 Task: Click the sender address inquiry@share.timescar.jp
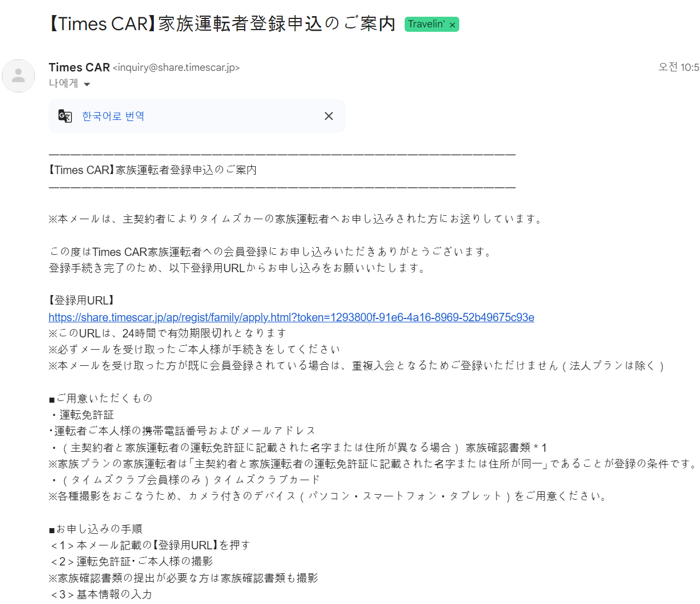176,67
